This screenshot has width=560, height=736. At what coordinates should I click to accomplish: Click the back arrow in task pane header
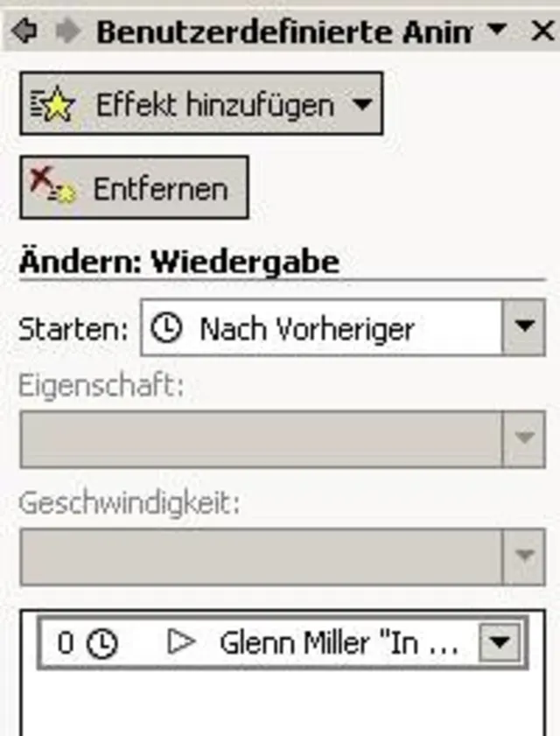(x=24, y=32)
